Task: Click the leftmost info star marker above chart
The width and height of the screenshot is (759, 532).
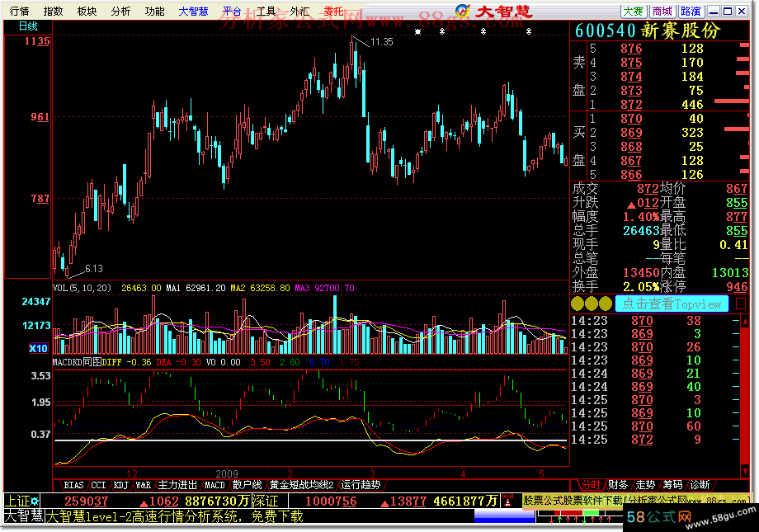Action: (417, 31)
